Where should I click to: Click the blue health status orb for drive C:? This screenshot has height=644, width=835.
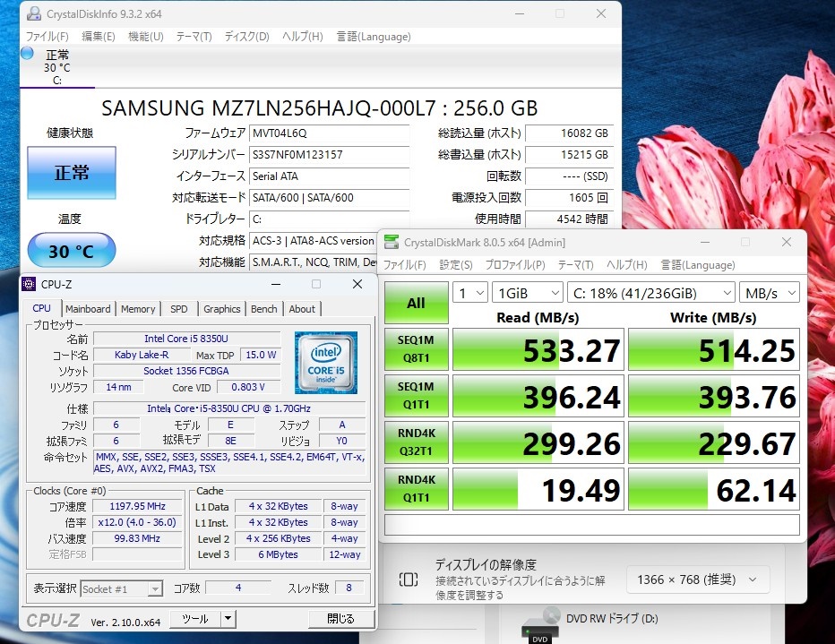[27, 53]
